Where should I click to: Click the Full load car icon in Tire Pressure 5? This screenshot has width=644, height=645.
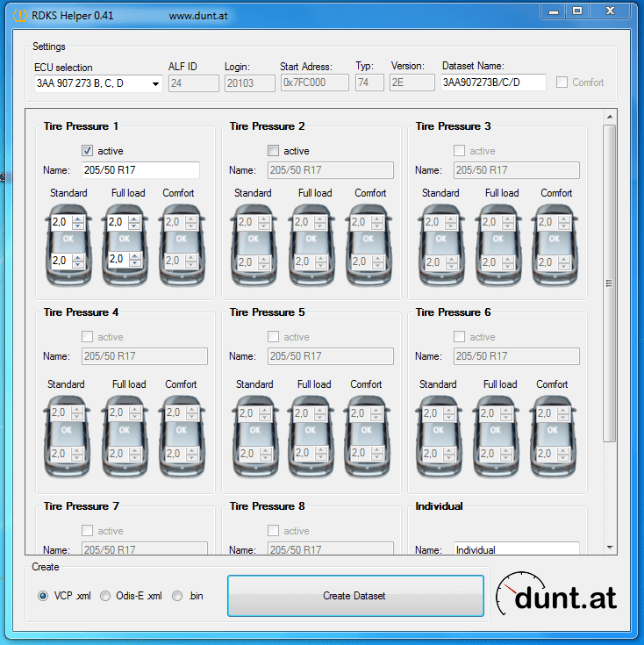tap(311, 436)
